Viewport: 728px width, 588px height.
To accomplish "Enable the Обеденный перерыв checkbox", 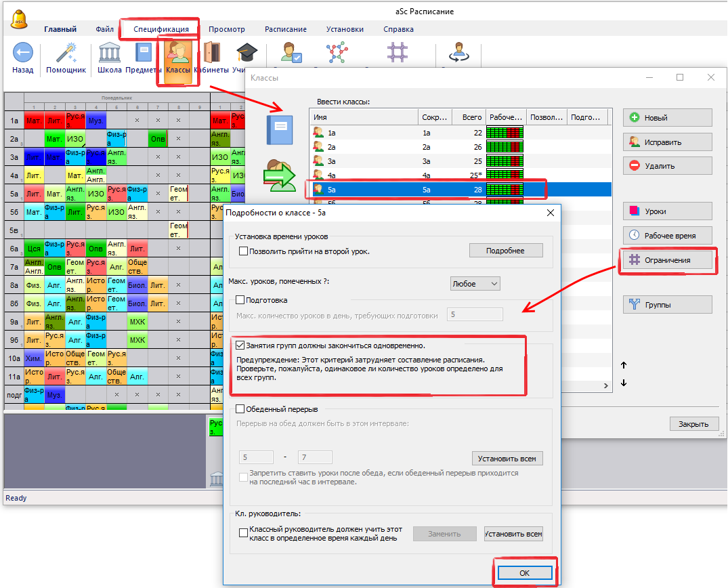I will pos(240,409).
